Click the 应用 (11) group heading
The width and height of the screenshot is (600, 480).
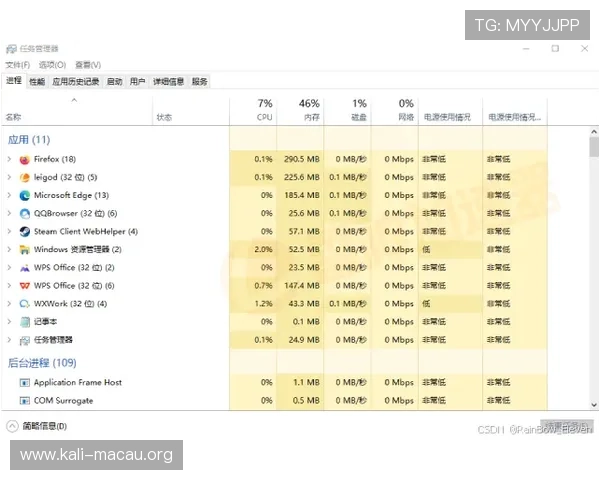[29, 140]
